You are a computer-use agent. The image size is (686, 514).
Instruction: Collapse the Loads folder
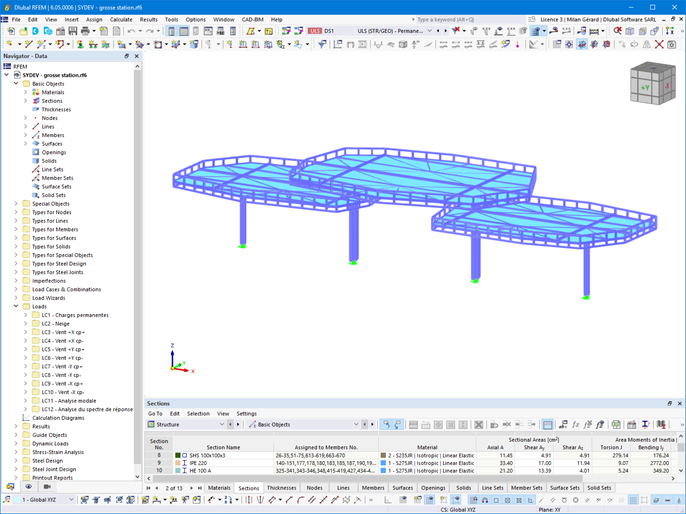[x=16, y=306]
